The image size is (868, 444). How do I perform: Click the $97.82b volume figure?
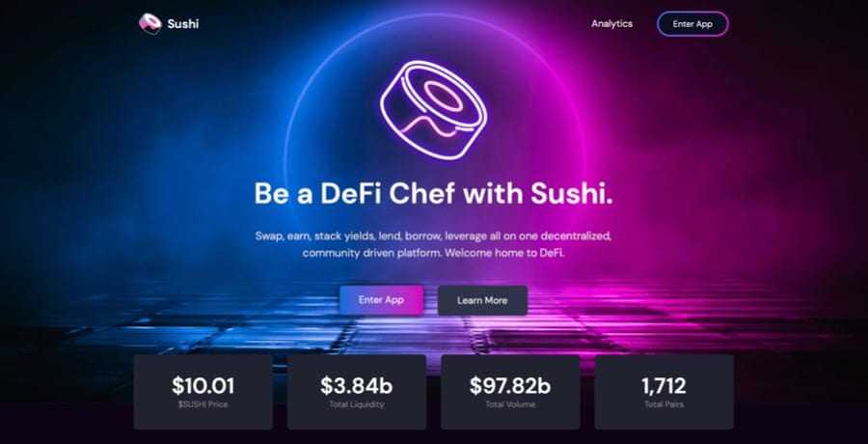(x=510, y=386)
